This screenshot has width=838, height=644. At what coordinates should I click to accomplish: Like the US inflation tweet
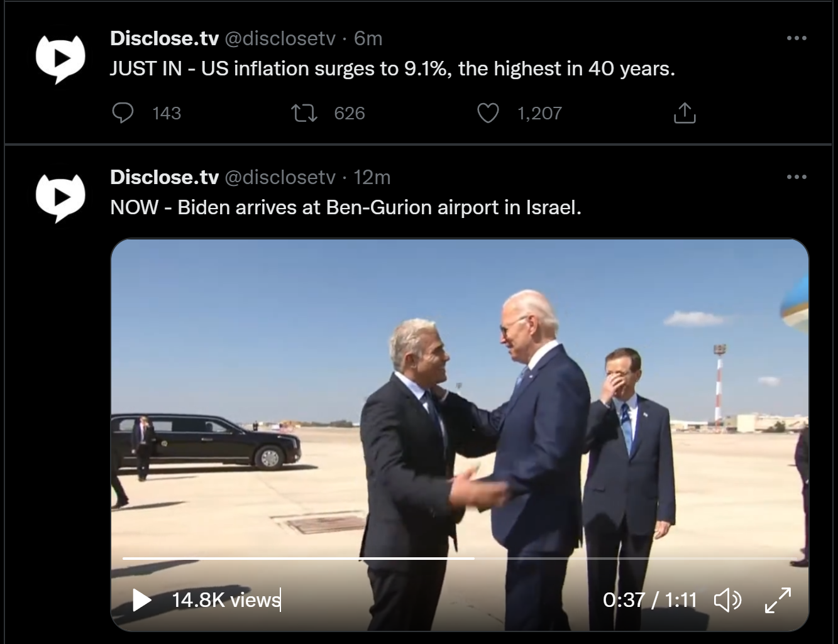(488, 113)
